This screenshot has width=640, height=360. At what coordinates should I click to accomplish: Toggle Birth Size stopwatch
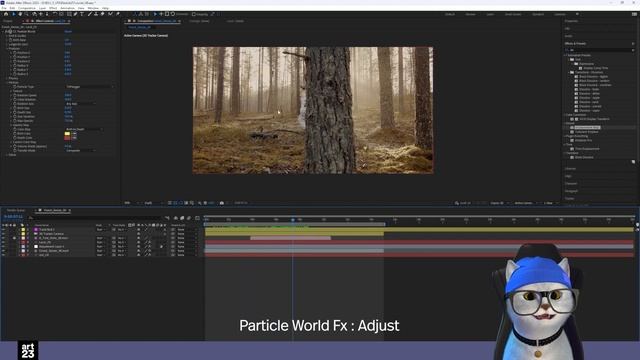pyautogui.click(x=15, y=108)
